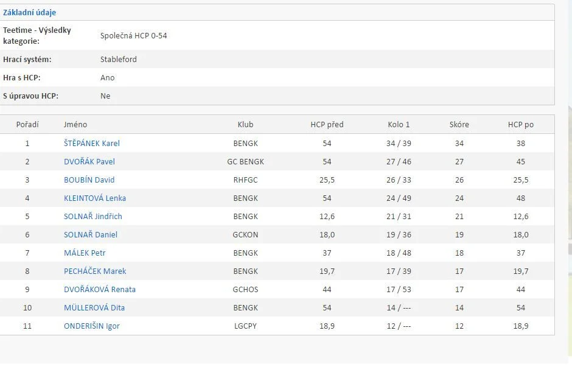Image resolution: width=572 pixels, height=392 pixels.
Task: Open DVOŘÁK Pavel player link
Action: tap(89, 161)
